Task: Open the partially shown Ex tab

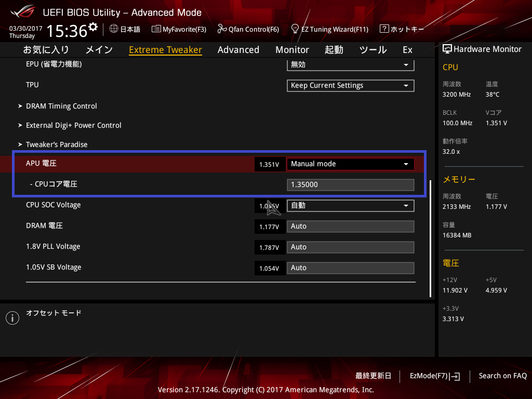Action: pos(407,50)
